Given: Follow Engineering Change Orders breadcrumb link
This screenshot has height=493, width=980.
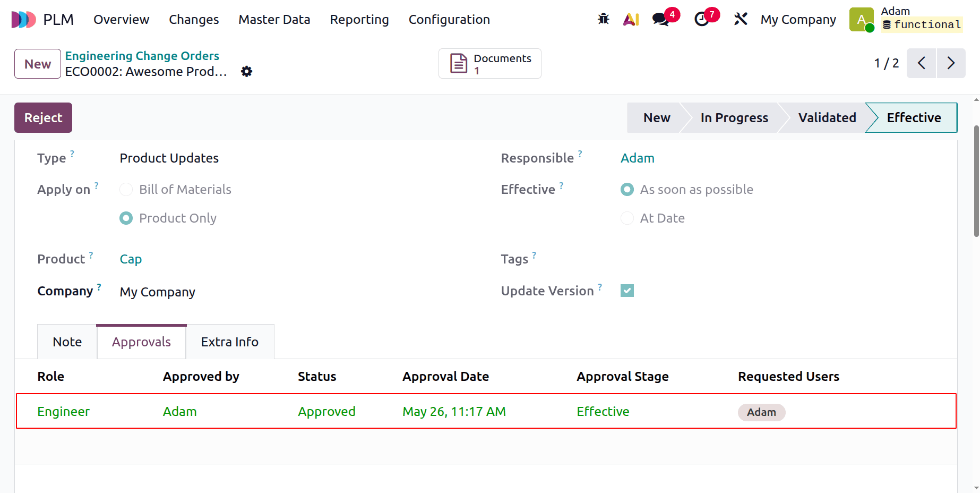Looking at the screenshot, I should tap(142, 56).
